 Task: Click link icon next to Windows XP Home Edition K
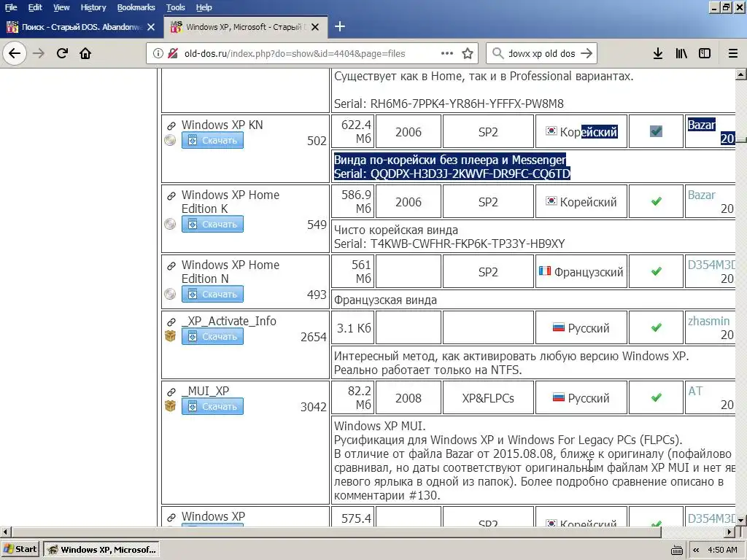pos(171,195)
